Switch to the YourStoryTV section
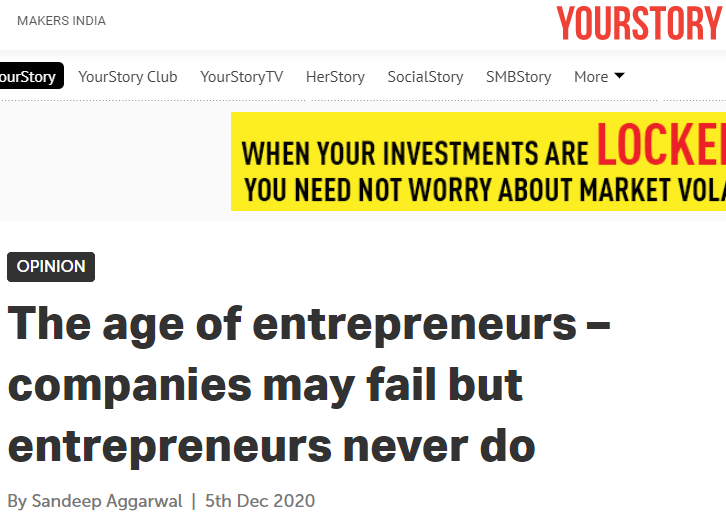Screen dimensions: 726x531 click(241, 77)
